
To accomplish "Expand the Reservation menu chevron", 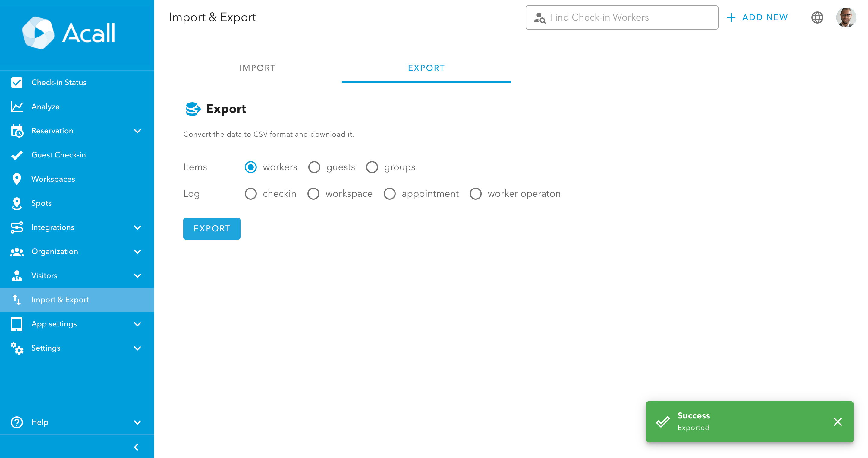I will point(137,131).
